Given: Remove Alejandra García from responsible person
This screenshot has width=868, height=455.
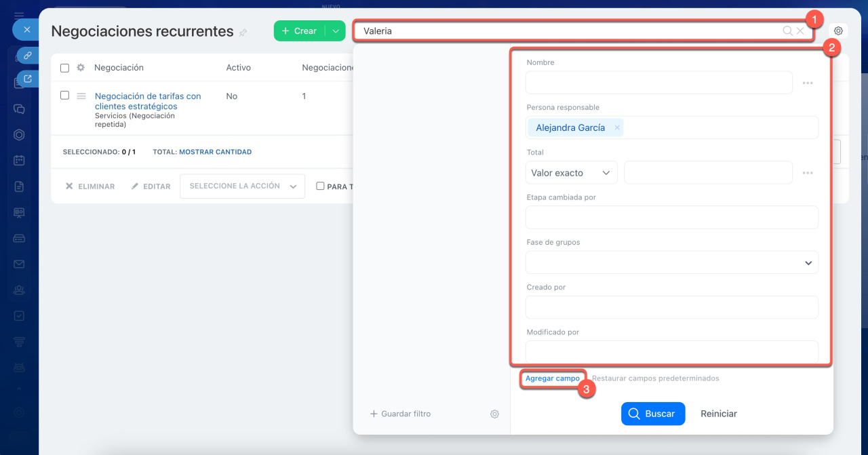Looking at the screenshot, I should click(617, 127).
